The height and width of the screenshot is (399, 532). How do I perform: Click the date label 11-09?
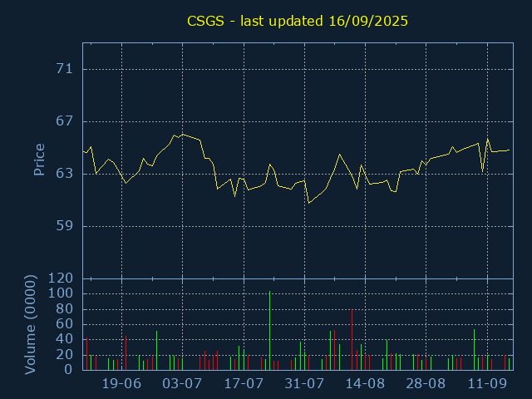click(487, 384)
